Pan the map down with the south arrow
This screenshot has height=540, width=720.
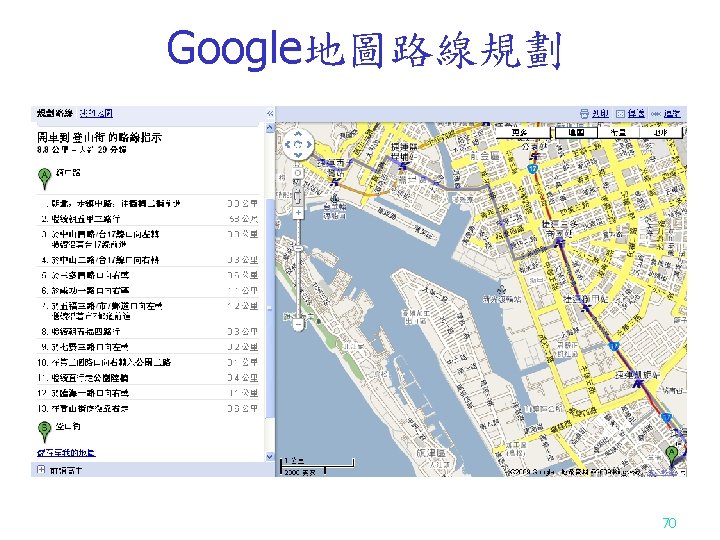pyautogui.click(x=298, y=155)
